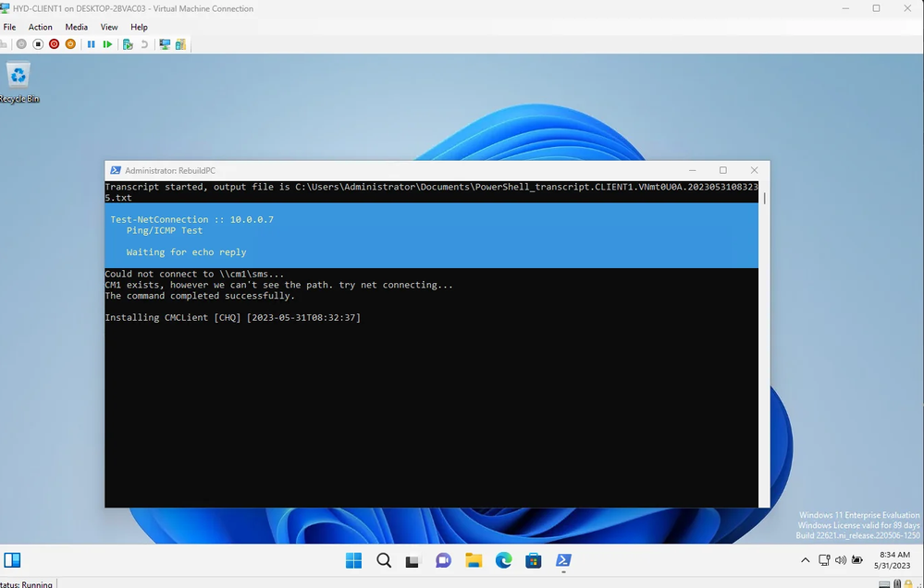
Task: Open the Media menu
Action: pyautogui.click(x=76, y=27)
